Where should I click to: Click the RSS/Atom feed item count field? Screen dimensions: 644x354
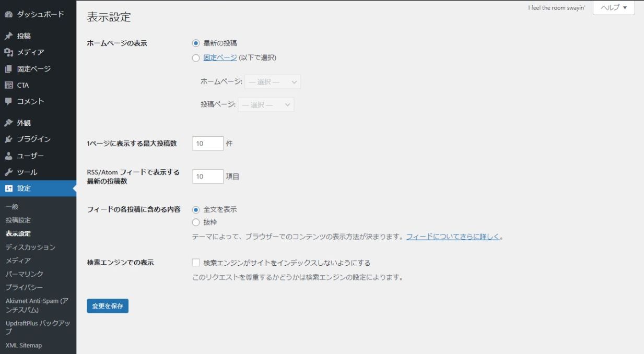click(x=208, y=176)
